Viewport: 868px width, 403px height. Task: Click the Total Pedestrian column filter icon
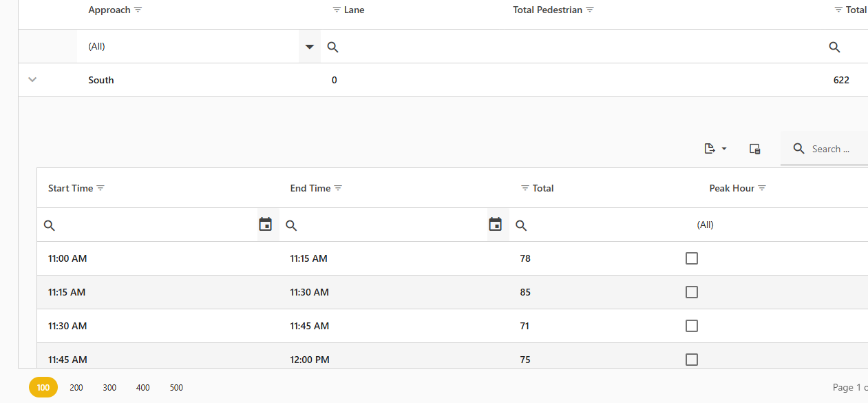(x=590, y=10)
